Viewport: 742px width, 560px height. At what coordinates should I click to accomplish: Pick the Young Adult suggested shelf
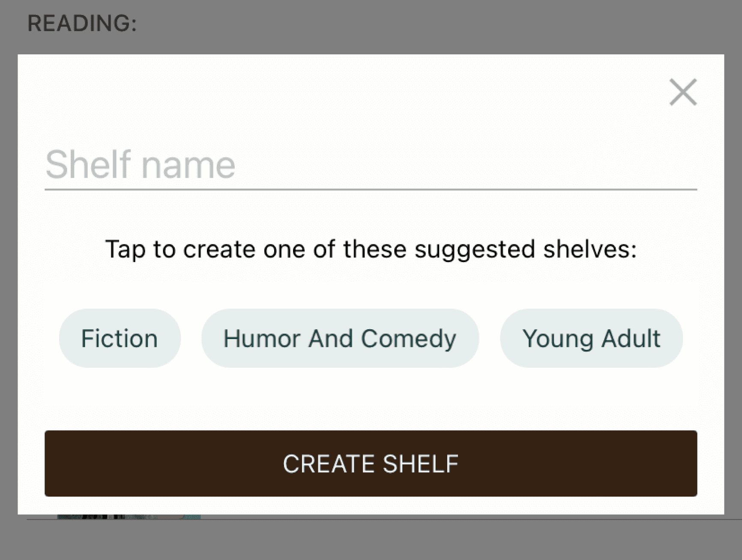(x=591, y=338)
